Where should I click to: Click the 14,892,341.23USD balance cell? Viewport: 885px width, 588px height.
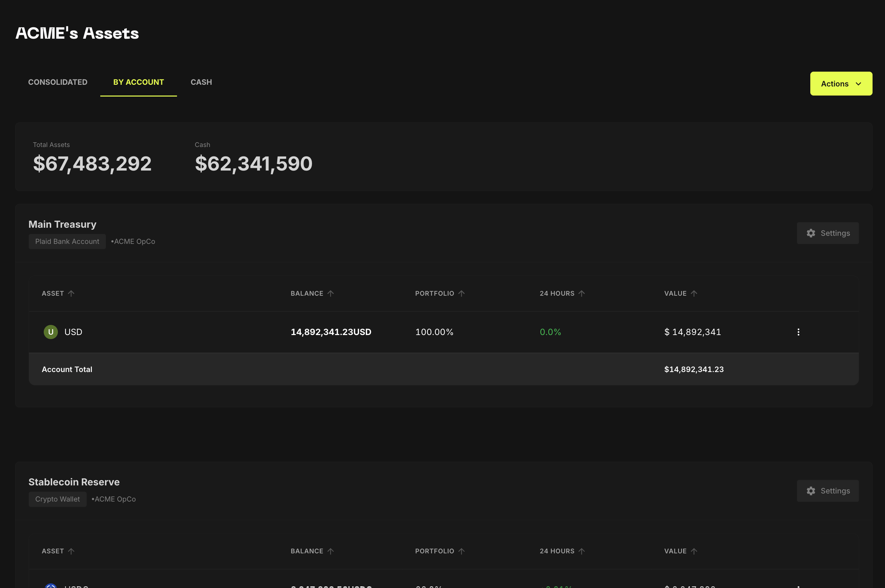pos(331,332)
